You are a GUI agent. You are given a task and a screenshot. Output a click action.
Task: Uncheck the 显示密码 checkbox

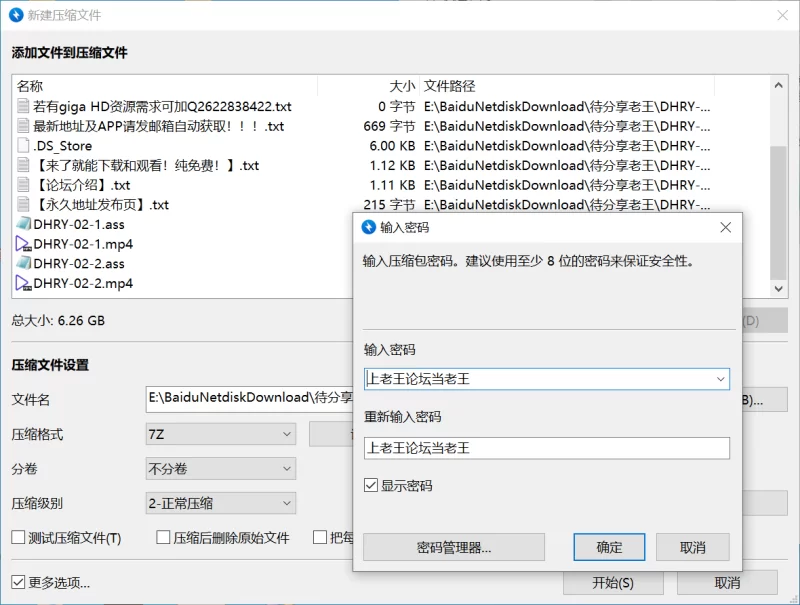pyautogui.click(x=371, y=486)
